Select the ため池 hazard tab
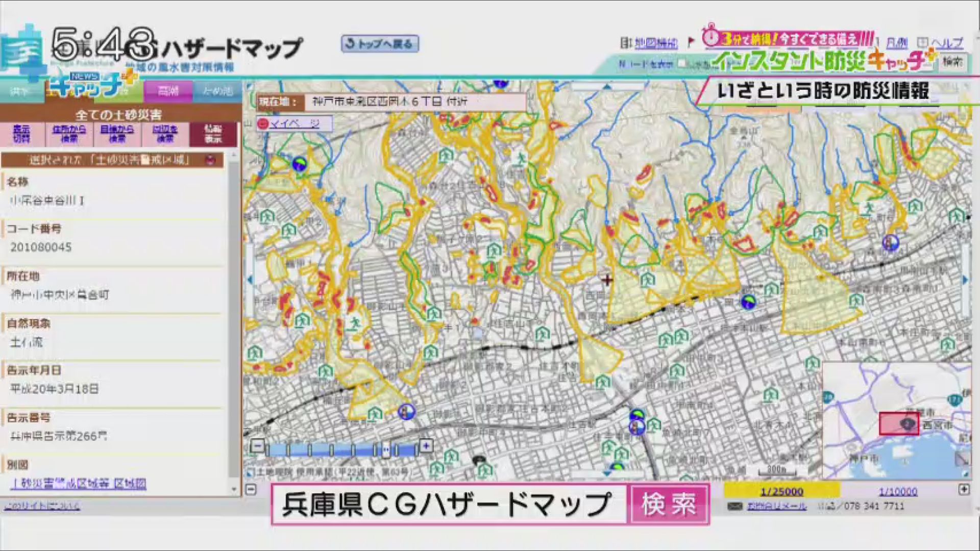The width and height of the screenshot is (980, 551). tap(217, 91)
